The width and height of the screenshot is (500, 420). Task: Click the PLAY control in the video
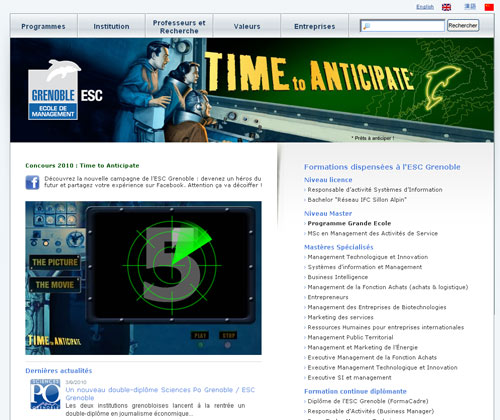(x=200, y=335)
